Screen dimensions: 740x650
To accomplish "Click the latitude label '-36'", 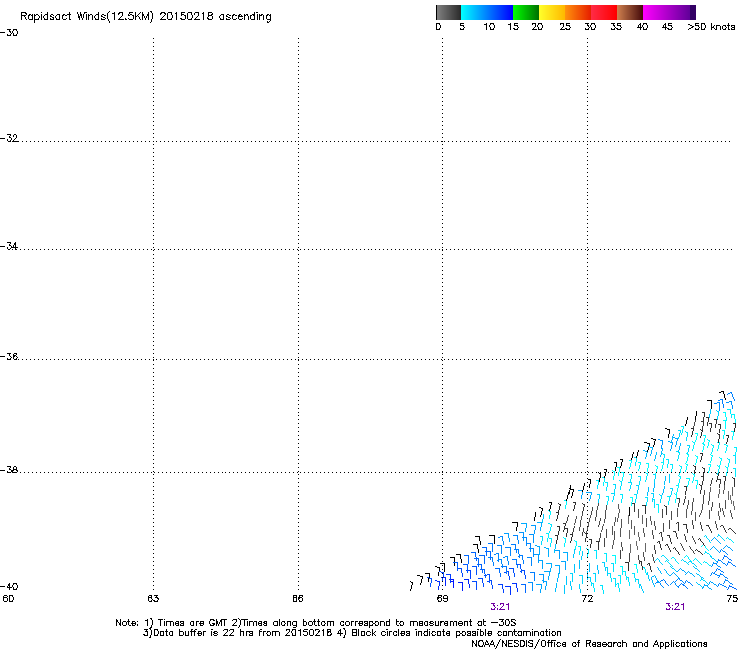I will coord(9,356).
